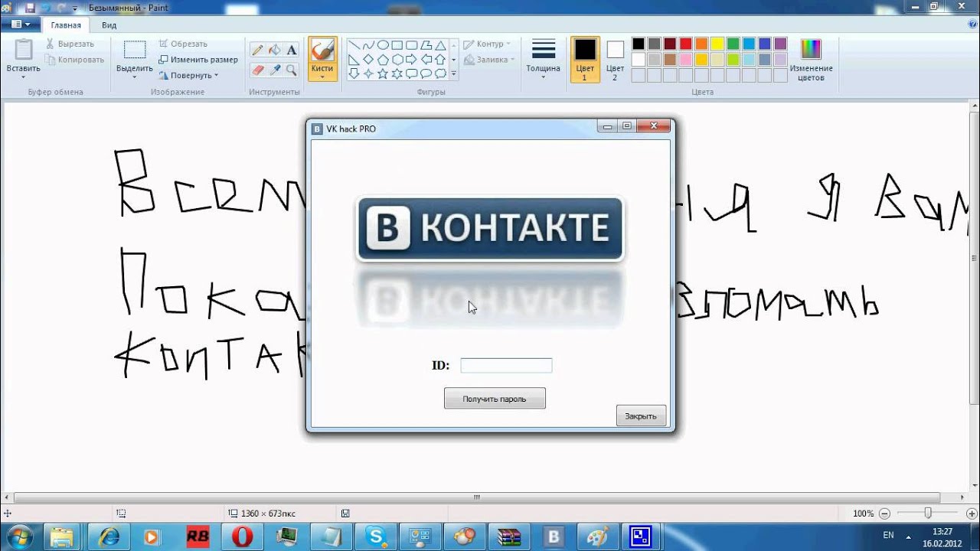Select the Fill with color bucket tool
Screen dimensions: 980x551
(x=274, y=51)
